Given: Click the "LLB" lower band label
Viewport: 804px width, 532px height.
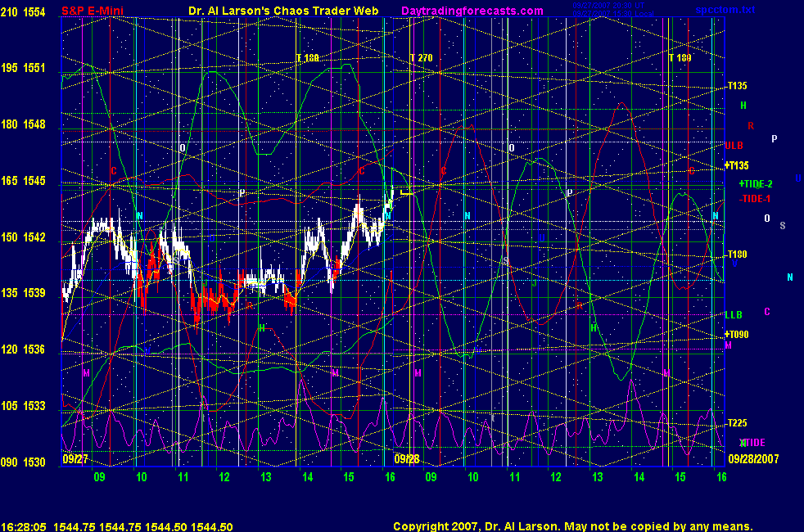Looking at the screenshot, I should coord(734,314).
